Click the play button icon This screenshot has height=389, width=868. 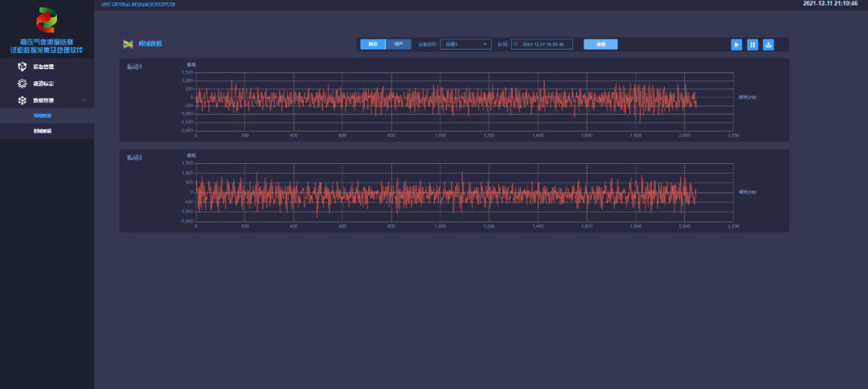point(736,45)
